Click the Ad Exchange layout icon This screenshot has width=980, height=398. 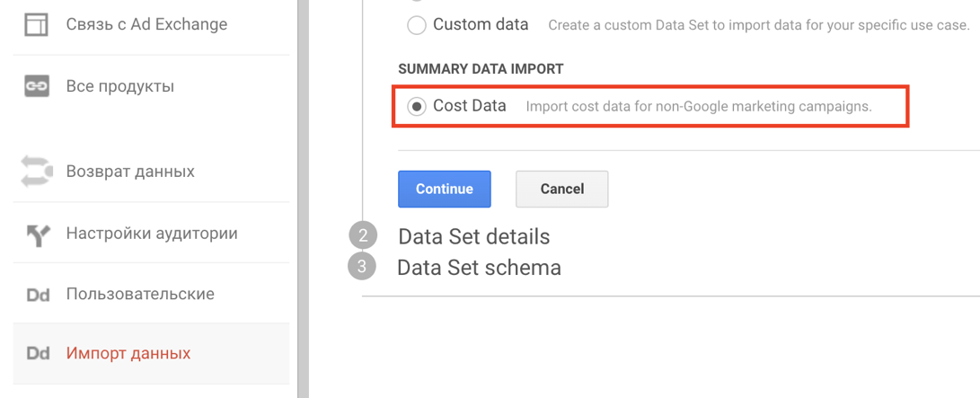click(36, 25)
